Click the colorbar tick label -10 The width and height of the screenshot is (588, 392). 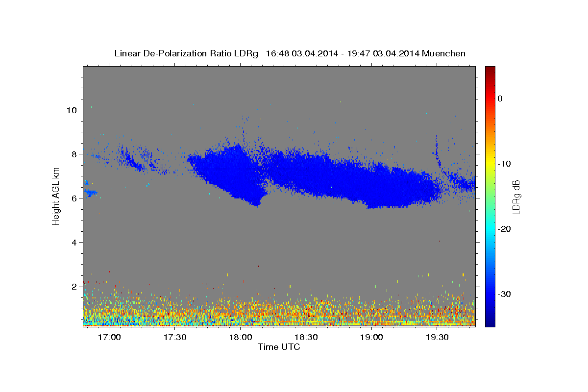click(x=504, y=164)
